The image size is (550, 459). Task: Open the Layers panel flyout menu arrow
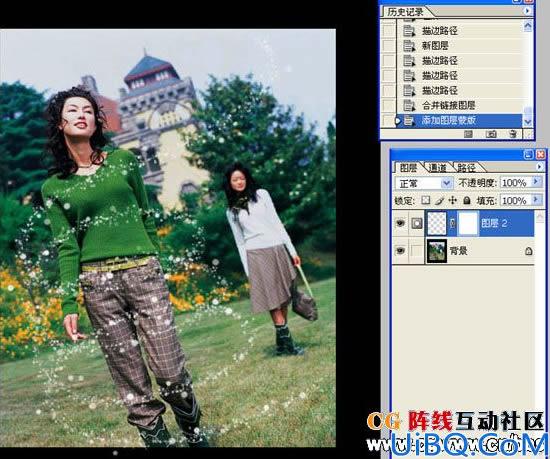pos(540,167)
